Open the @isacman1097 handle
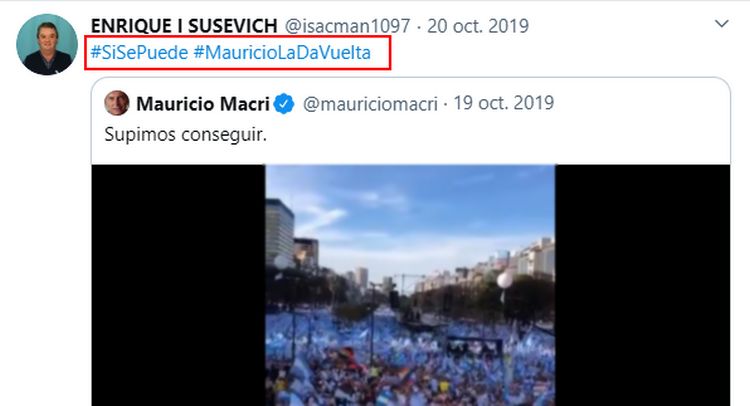Viewport: 750px width, 406px height. pos(348,26)
